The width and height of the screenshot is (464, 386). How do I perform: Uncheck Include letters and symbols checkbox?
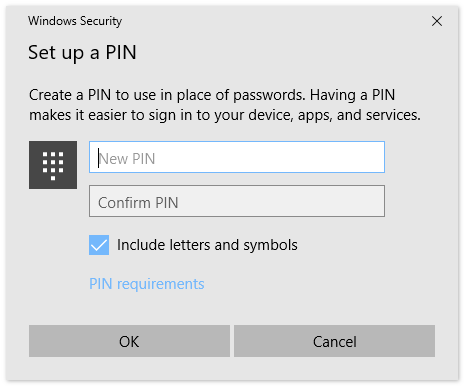point(99,245)
